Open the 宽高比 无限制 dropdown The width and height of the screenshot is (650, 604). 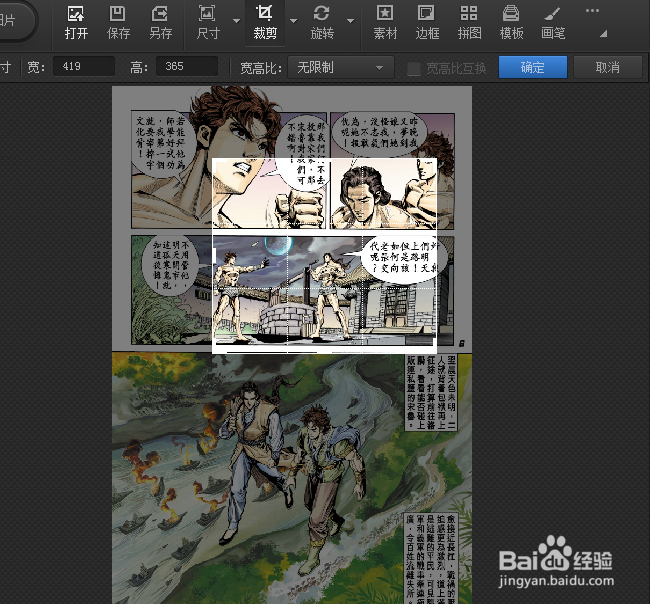click(341, 67)
